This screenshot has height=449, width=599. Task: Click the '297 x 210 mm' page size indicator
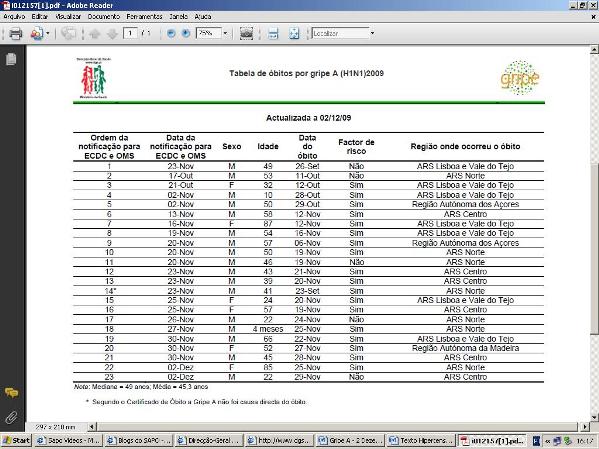[55, 426]
